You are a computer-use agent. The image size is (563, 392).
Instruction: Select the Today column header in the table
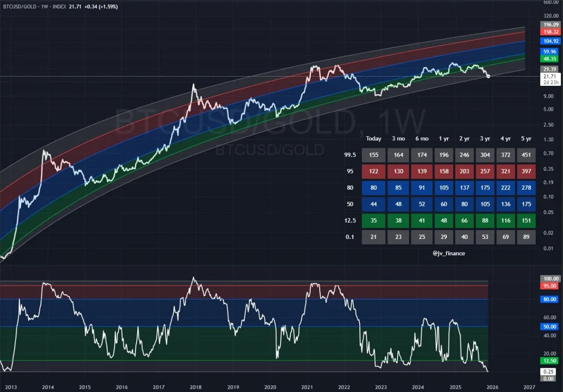[373, 139]
